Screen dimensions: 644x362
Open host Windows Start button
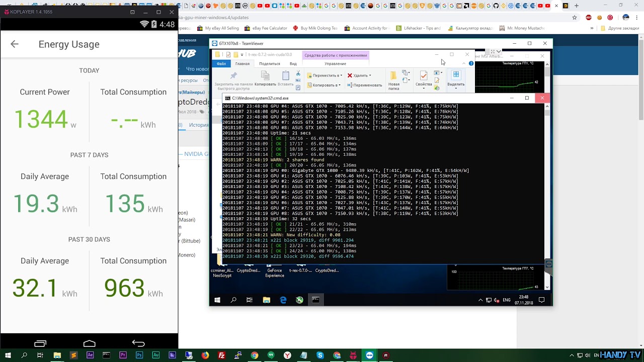click(8, 355)
